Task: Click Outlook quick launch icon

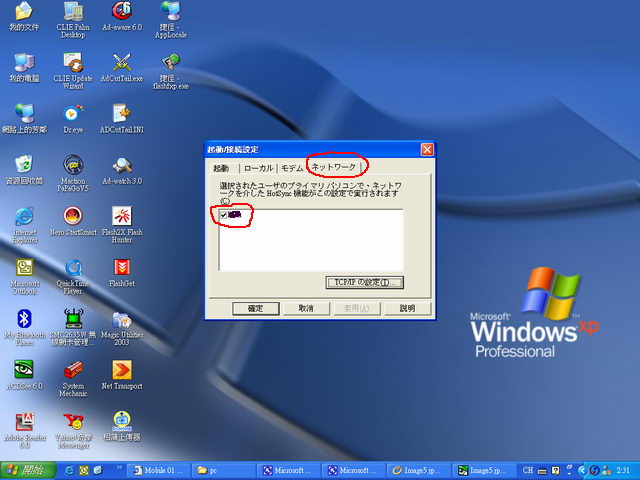Action: click(x=84, y=470)
